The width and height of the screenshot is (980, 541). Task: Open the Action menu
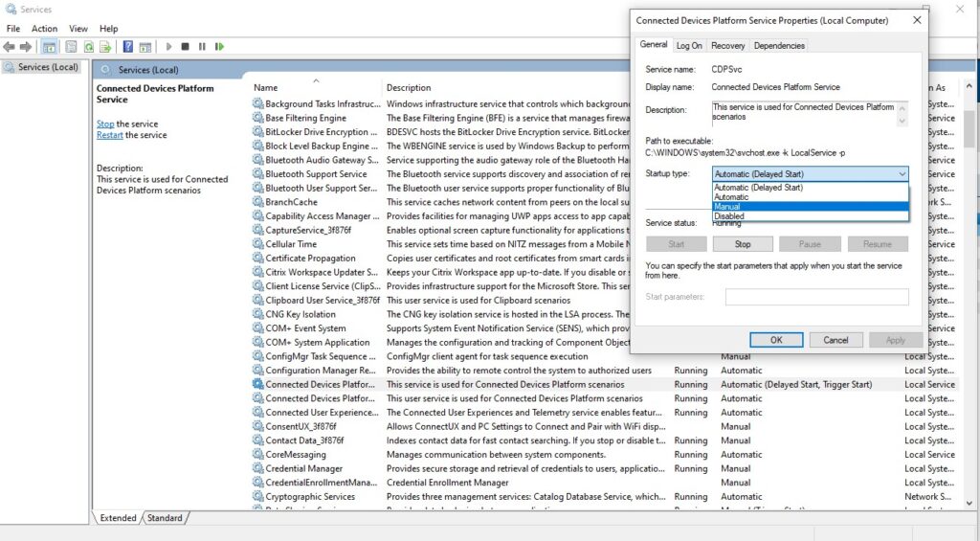pyautogui.click(x=44, y=29)
